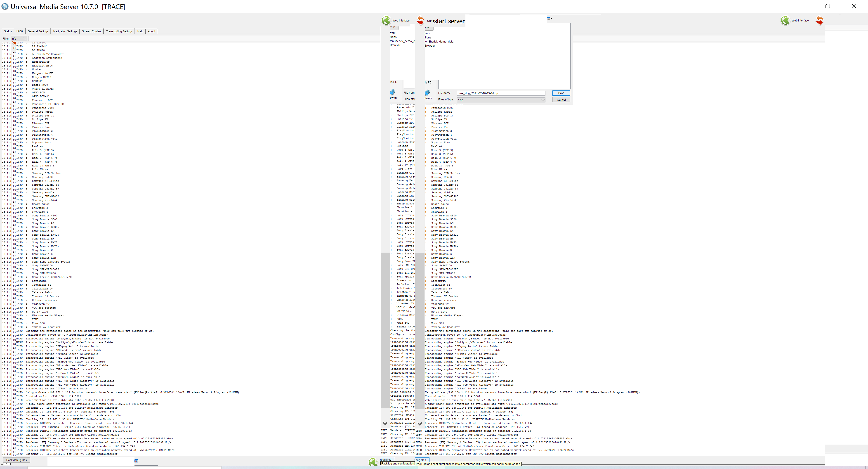Click the 'Sony Bravia 4500' log line
Image resolution: width=868 pixels, height=469 pixels.
pyautogui.click(x=45, y=216)
